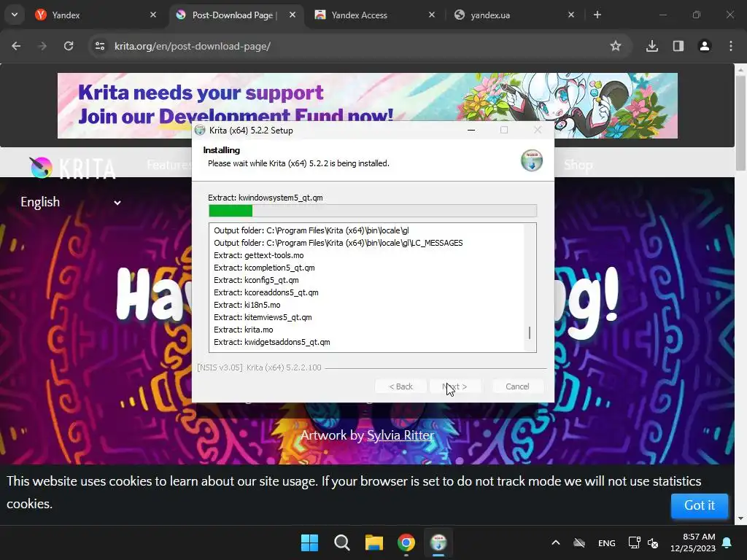Screen dimensions: 747x560
Task: Click the install log scrollbar thumb
Action: pyautogui.click(x=530, y=332)
